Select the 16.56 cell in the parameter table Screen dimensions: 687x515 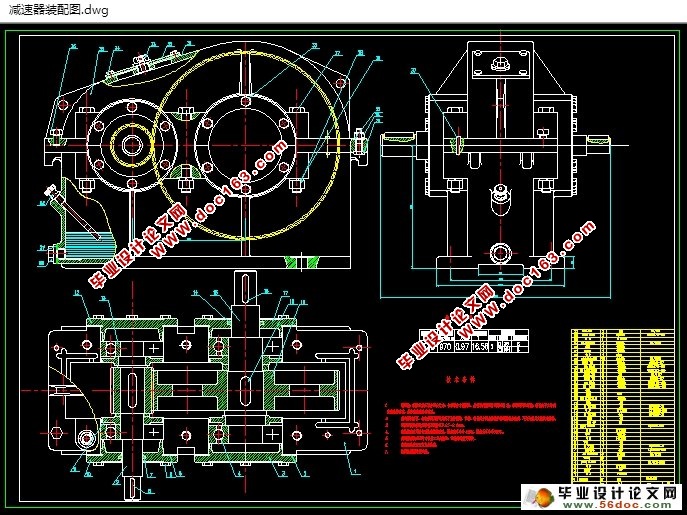coord(480,347)
